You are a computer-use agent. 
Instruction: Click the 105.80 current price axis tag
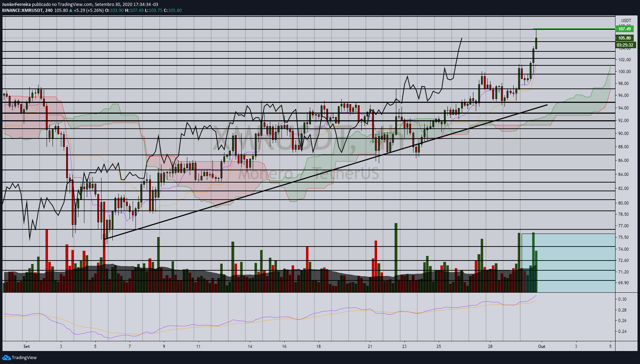625,38
